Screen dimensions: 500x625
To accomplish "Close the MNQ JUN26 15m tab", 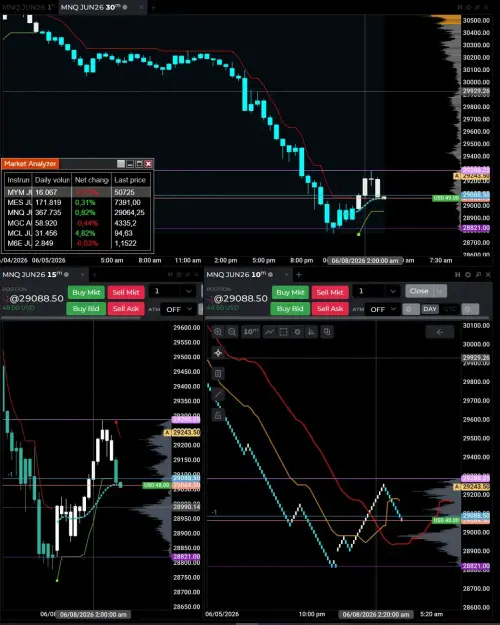I will pos(83,274).
